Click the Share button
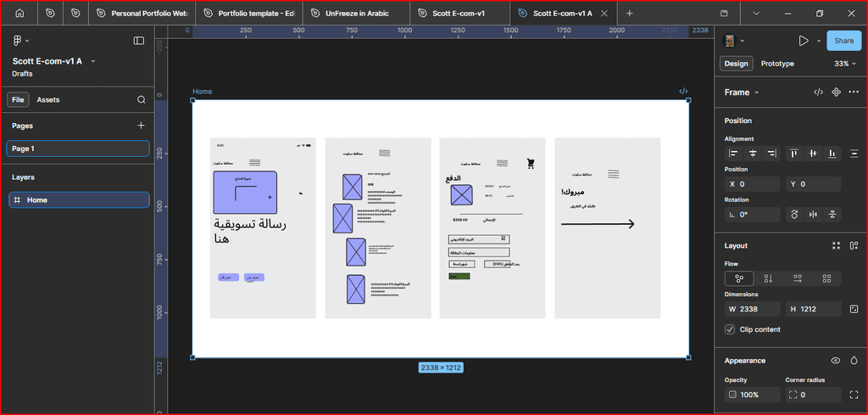Viewport: 868px width, 415px height. coord(843,41)
